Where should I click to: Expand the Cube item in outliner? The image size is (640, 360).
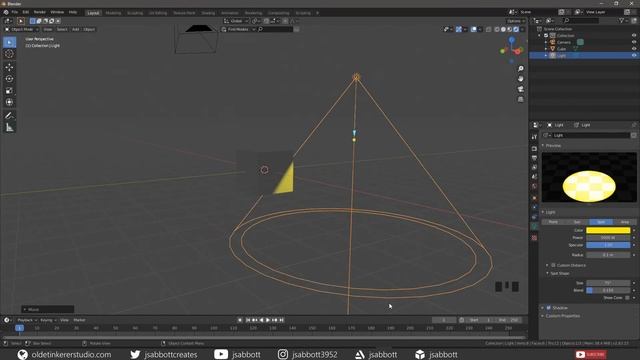click(x=546, y=49)
